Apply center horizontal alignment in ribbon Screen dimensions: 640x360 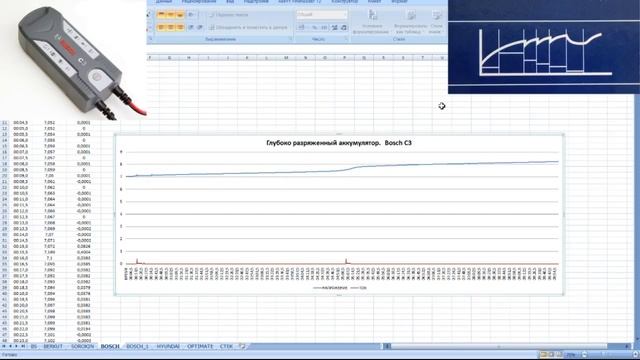[x=171, y=27]
